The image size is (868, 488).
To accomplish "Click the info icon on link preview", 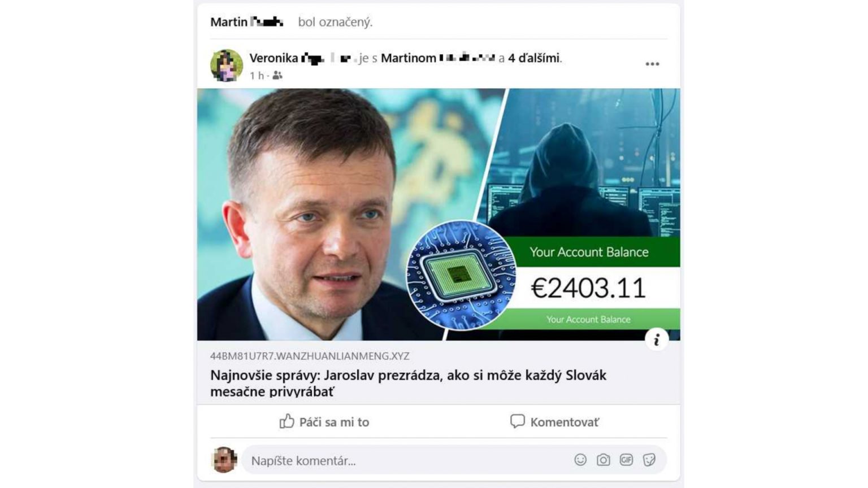I will click(657, 340).
